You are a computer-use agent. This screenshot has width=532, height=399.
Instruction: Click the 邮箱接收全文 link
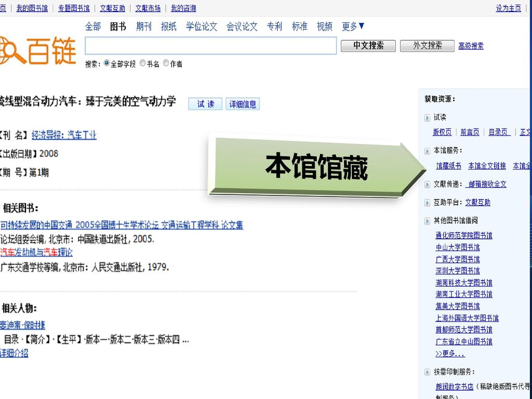point(486,184)
